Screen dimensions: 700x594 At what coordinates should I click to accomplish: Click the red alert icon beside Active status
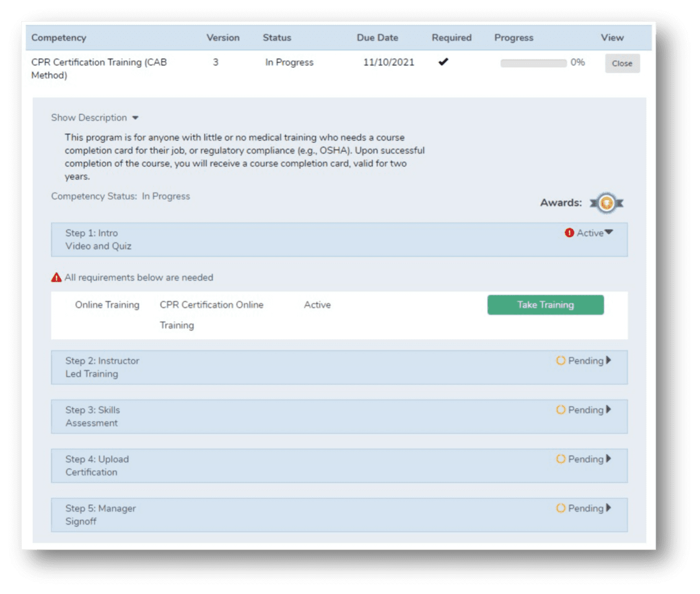pos(569,232)
